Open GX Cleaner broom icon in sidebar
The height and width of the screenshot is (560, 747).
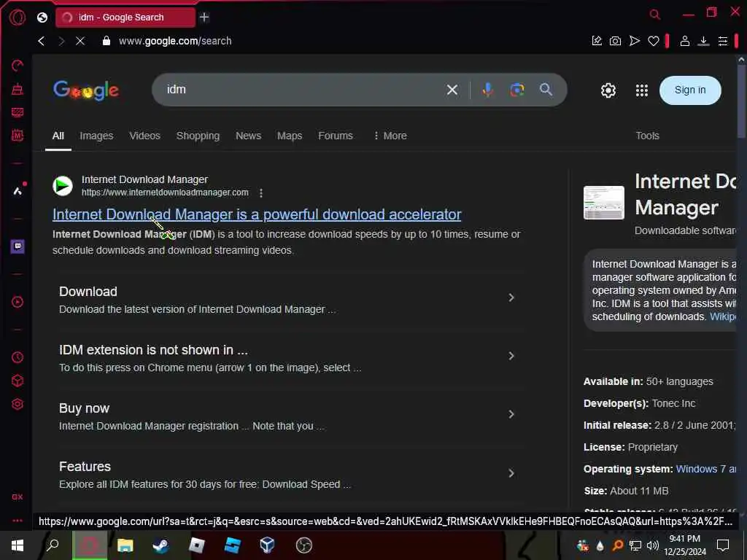coord(18,89)
